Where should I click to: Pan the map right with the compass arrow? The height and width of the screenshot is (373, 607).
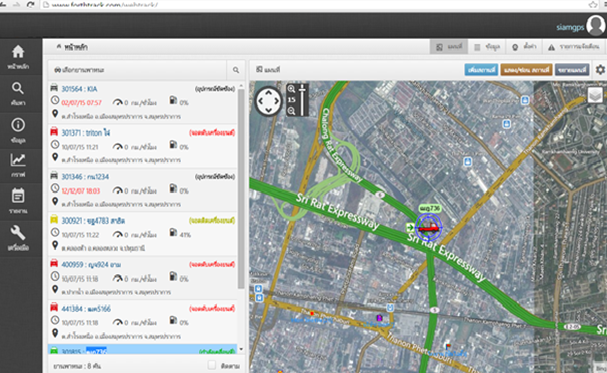276,101
